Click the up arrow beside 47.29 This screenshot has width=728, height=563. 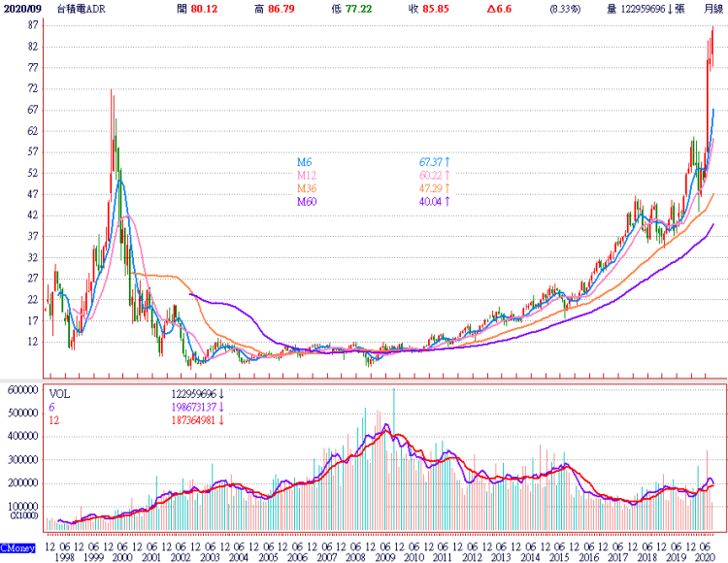pyautogui.click(x=447, y=187)
